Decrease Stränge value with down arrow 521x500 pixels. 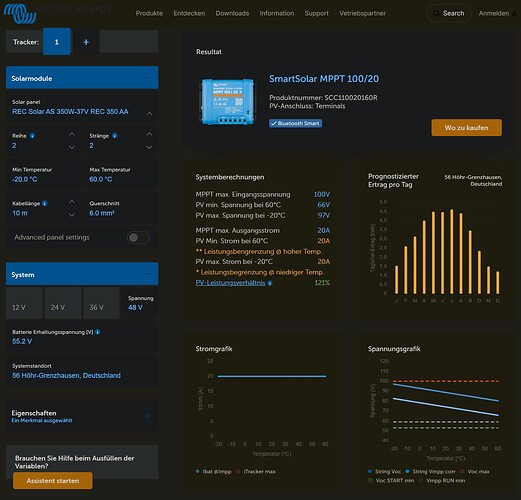149,147
